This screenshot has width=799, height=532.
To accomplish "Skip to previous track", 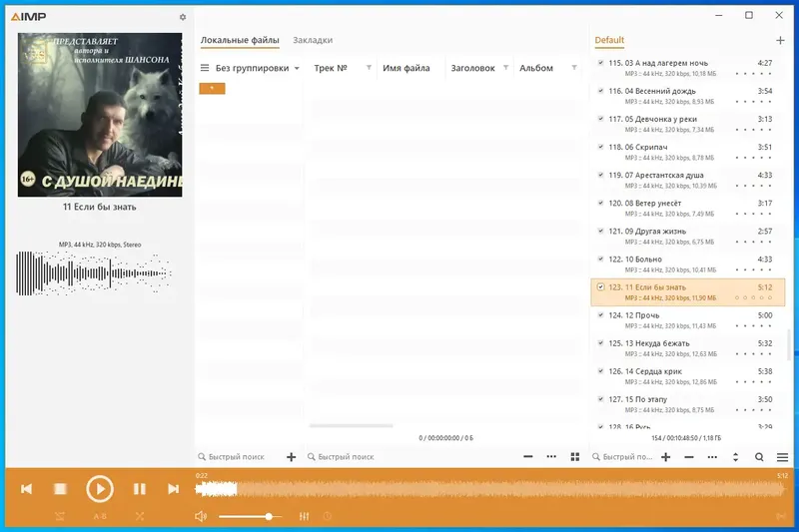I will pos(27,489).
